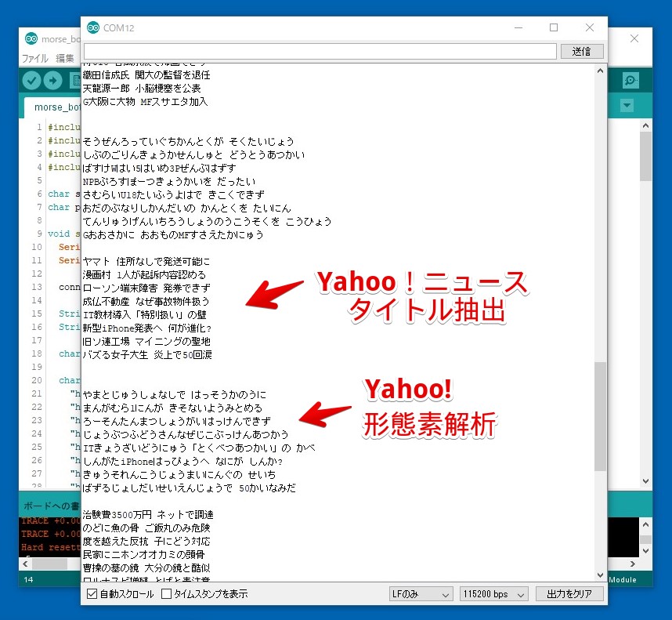Click the Arduino logo in morse_bot window title
672x620 pixels.
point(31,39)
